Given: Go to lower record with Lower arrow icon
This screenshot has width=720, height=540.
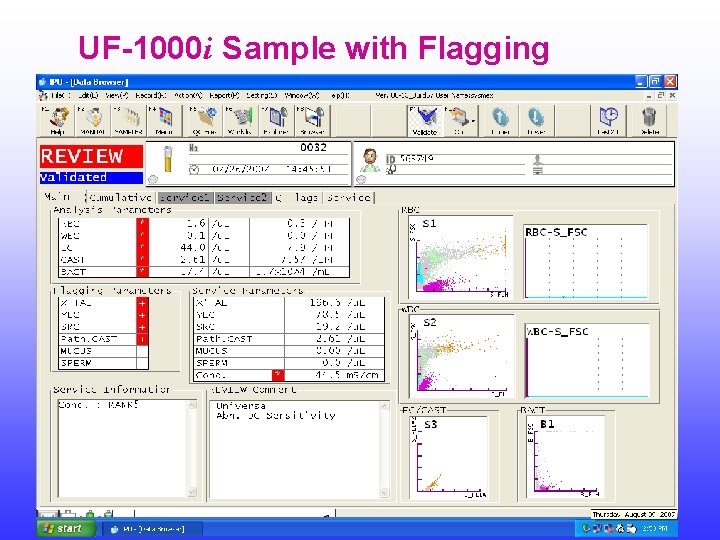Looking at the screenshot, I should (536, 120).
